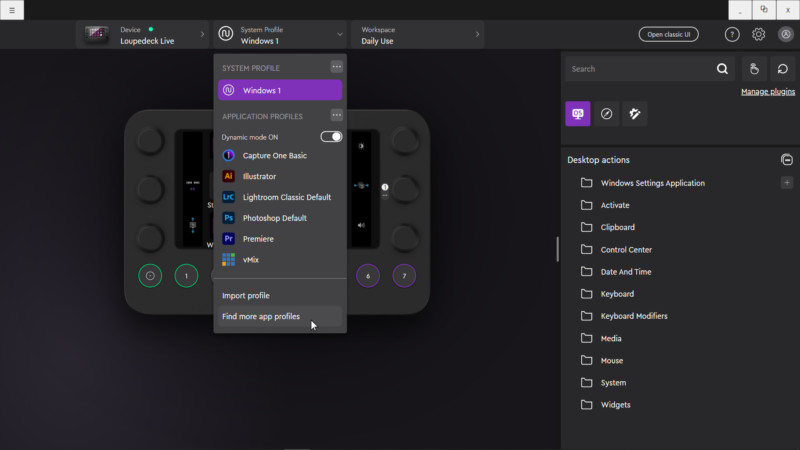
Task: Expand the Keyboard Modifiers folder
Action: pyautogui.click(x=624, y=316)
